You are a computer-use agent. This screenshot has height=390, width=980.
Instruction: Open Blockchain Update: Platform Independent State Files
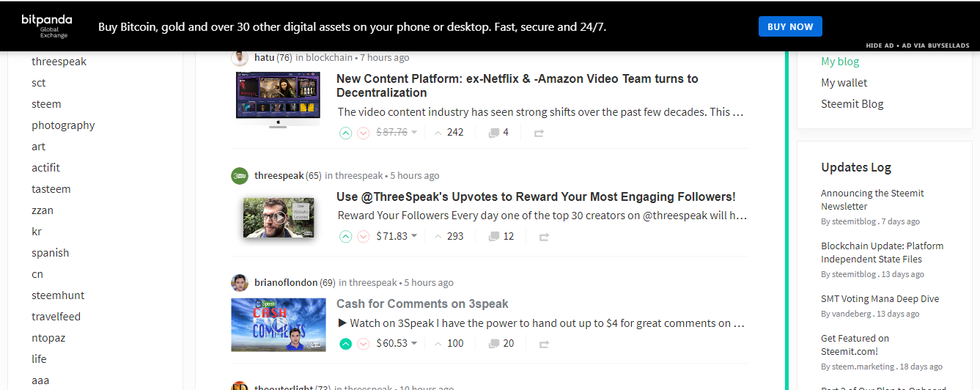(883, 253)
